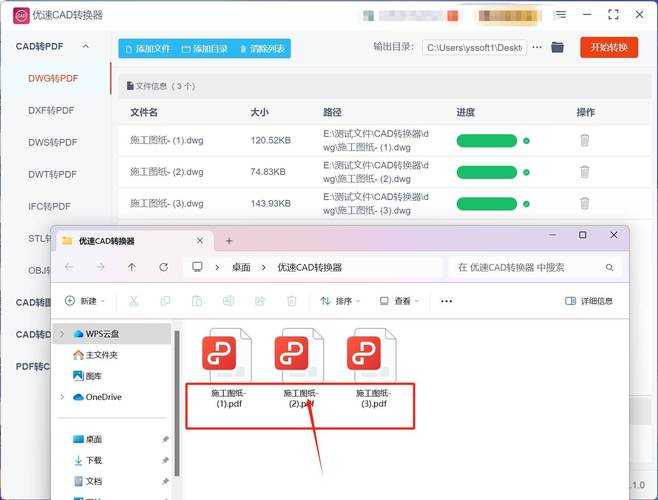Refresh the Explorer folder view

(163, 267)
